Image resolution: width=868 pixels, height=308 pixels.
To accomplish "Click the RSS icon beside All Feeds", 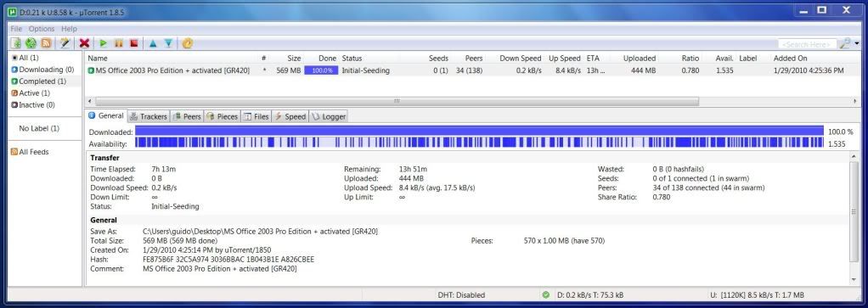I will point(14,152).
